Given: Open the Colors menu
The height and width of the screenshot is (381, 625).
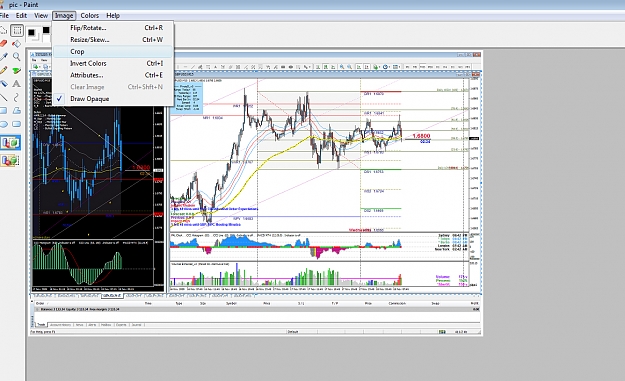Looking at the screenshot, I should click(89, 16).
